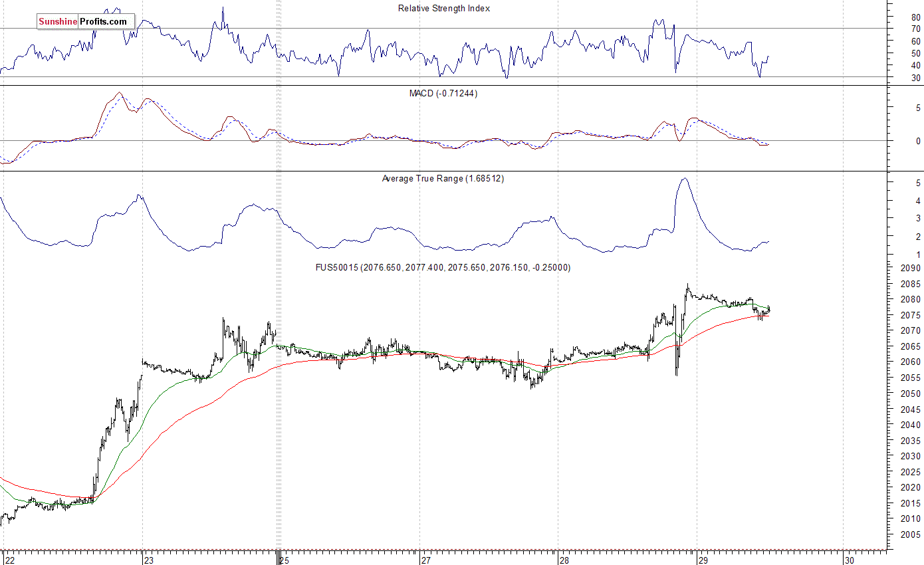The width and height of the screenshot is (924, 565).
Task: Select the Average True Range (1.68512) label
Action: [443, 179]
